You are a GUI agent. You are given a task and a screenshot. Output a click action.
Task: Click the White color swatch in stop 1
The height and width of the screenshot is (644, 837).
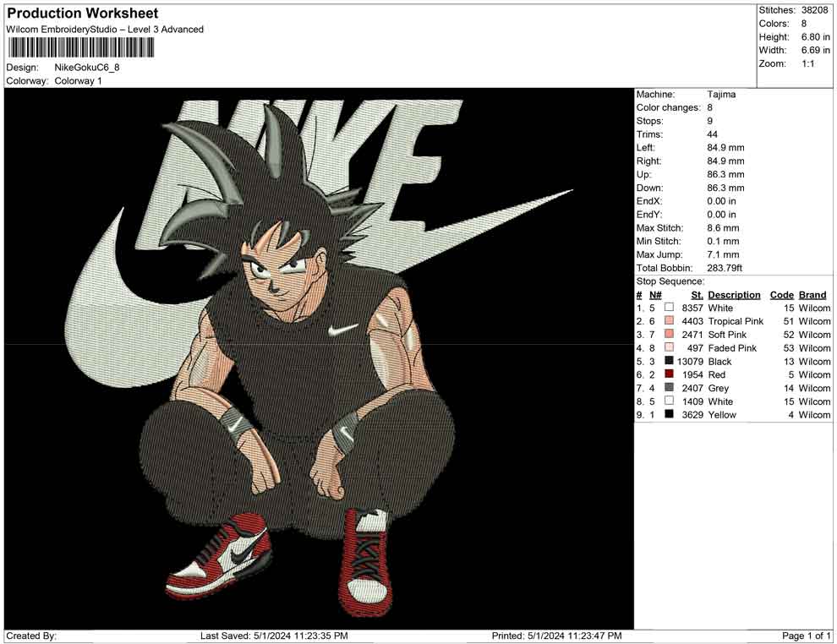tap(669, 308)
